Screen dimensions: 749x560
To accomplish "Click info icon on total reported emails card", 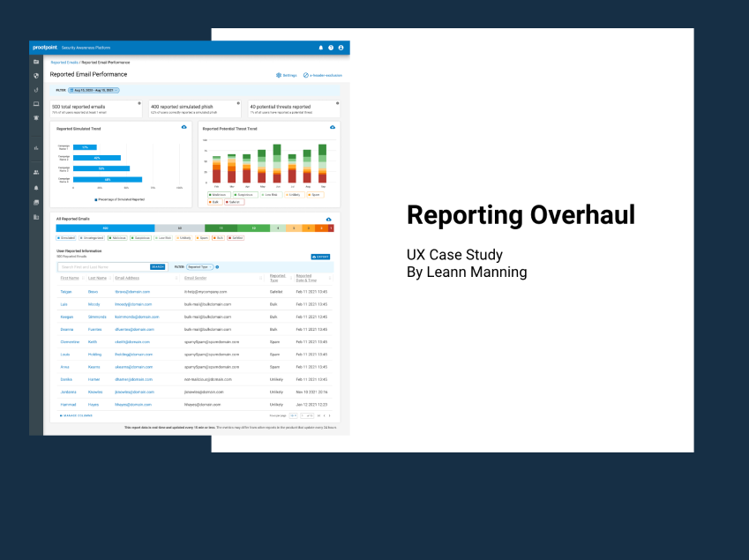I will [139, 103].
